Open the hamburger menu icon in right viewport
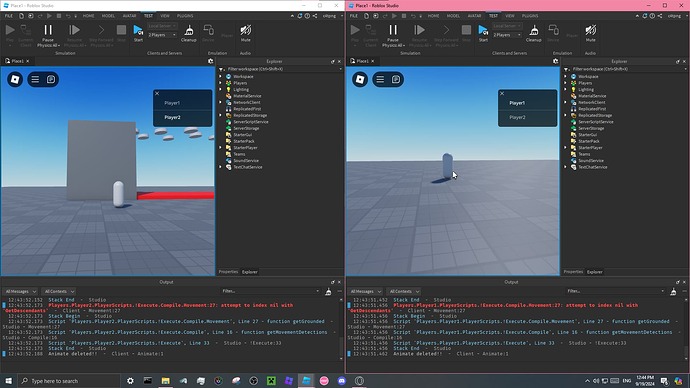This screenshot has height=388, width=690. point(380,80)
